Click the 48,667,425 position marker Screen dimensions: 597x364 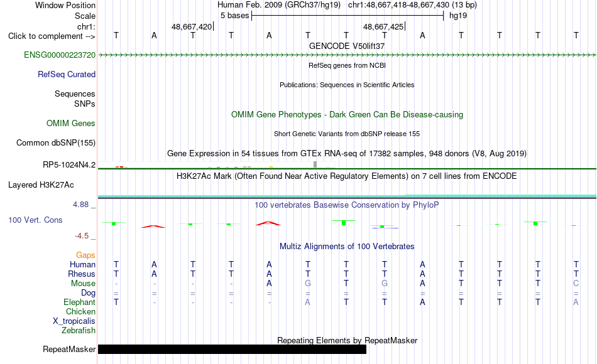(x=384, y=26)
